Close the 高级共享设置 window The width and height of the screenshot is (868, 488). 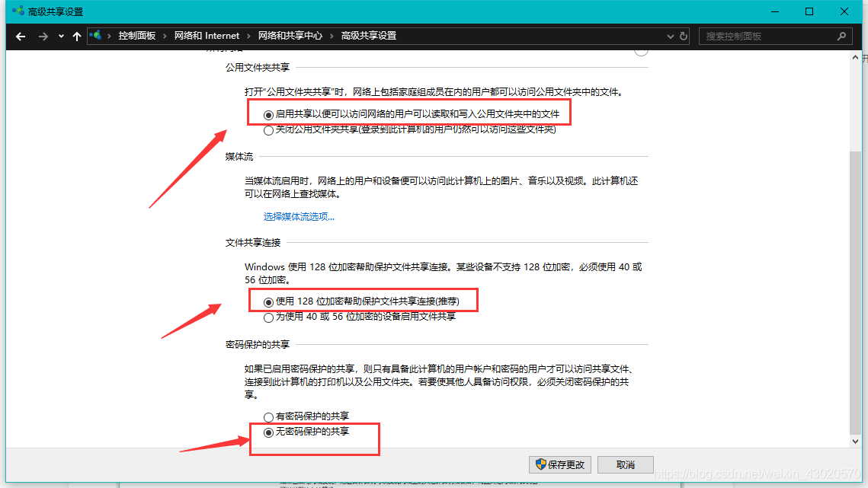844,11
